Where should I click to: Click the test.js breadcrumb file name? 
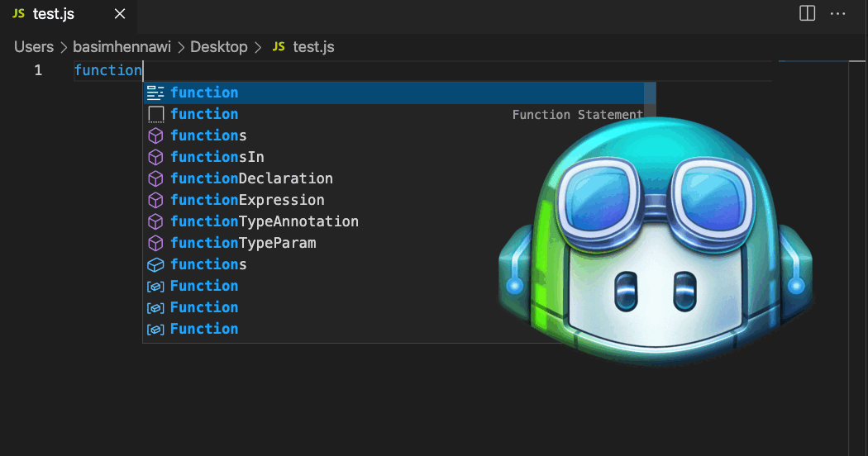313,47
